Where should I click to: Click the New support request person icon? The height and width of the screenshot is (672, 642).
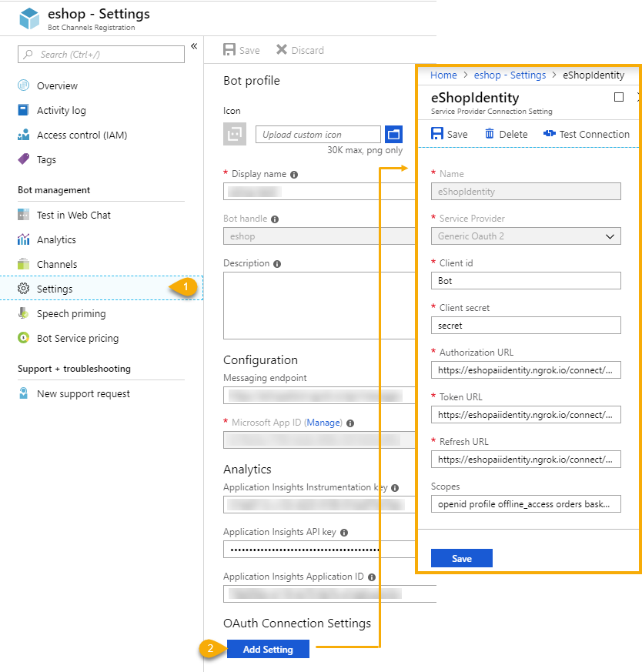click(x=24, y=393)
